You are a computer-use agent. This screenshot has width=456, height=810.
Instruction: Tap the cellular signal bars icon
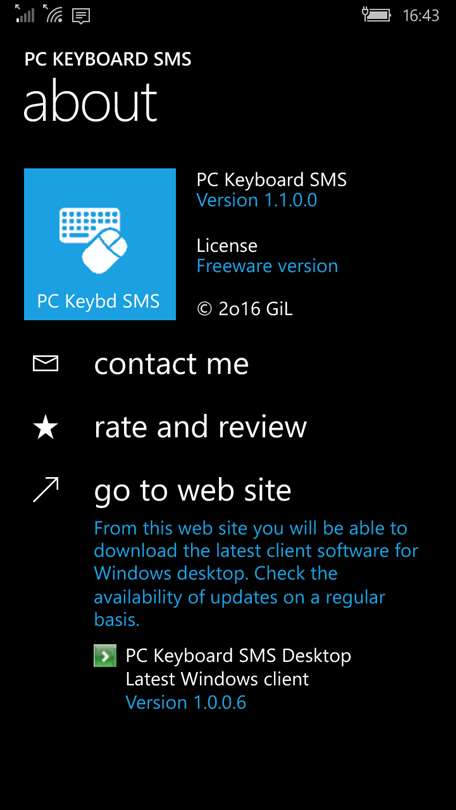(25, 14)
